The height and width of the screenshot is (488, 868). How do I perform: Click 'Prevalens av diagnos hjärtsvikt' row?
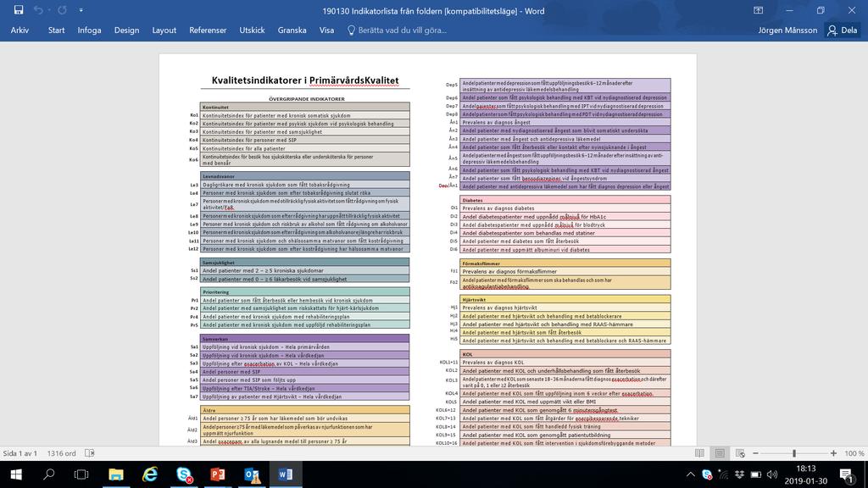click(565, 308)
